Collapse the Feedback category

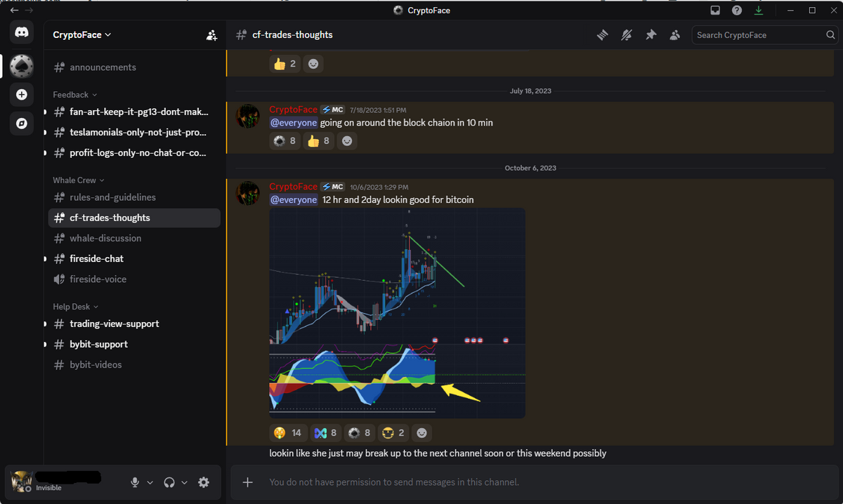[75, 95]
